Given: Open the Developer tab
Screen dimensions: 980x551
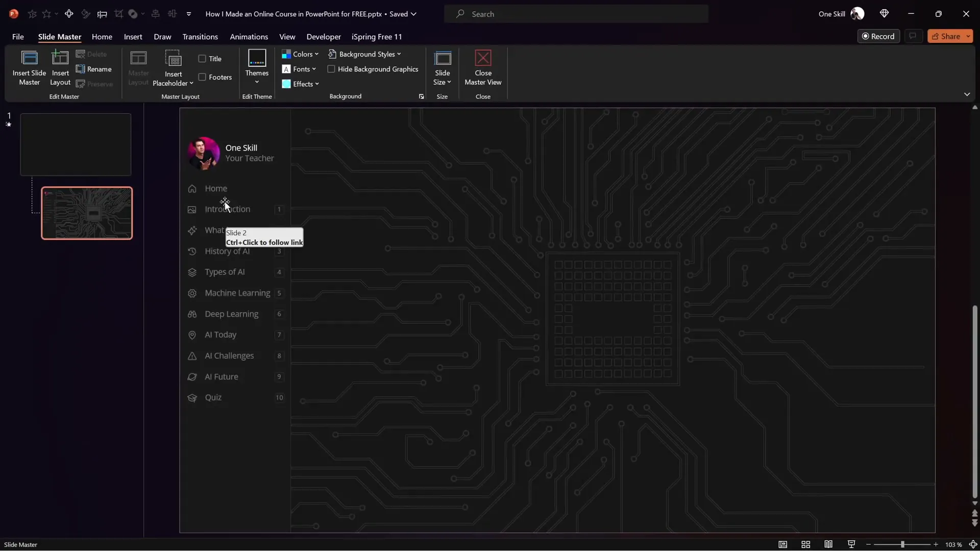Looking at the screenshot, I should 324,37.
